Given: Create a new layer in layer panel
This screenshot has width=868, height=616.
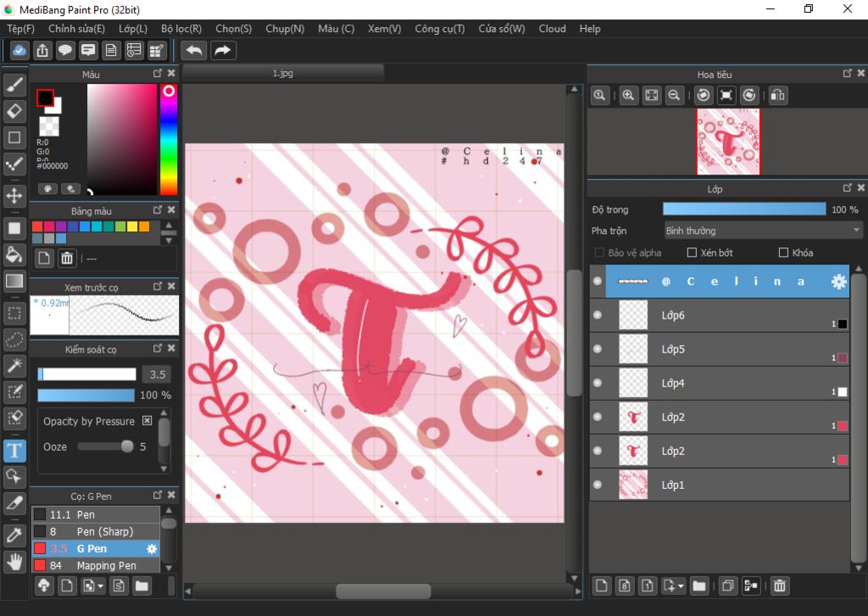Looking at the screenshot, I should [x=602, y=585].
